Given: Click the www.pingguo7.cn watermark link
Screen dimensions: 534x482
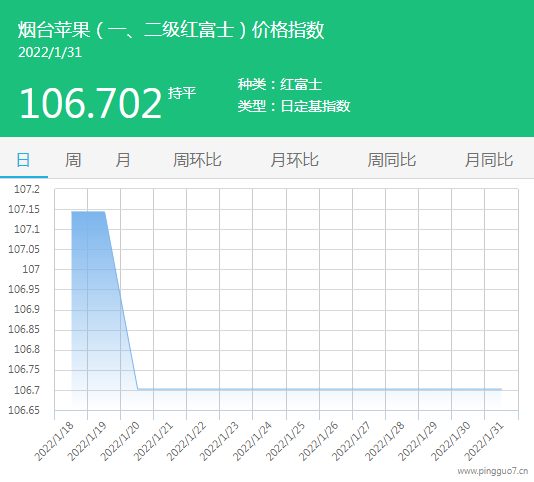Looking at the screenshot, I should point(492,471).
